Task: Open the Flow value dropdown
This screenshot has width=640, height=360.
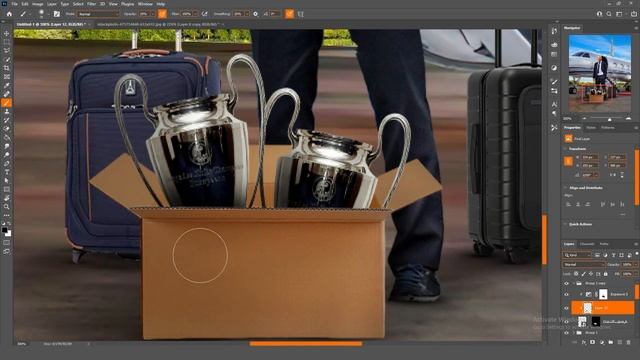Action: [196, 14]
